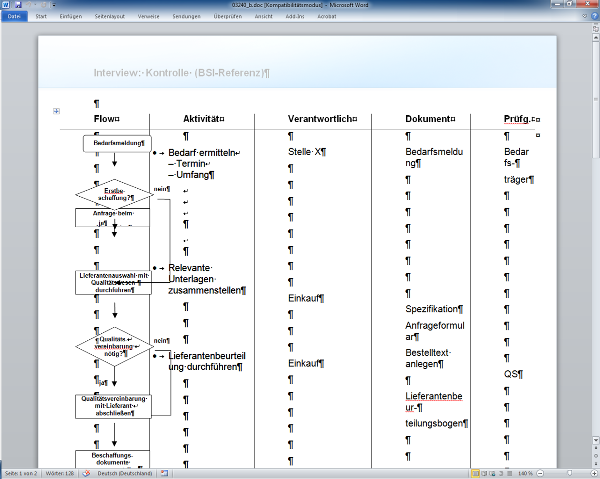Click the zoom in plus icon

[x=594, y=473]
